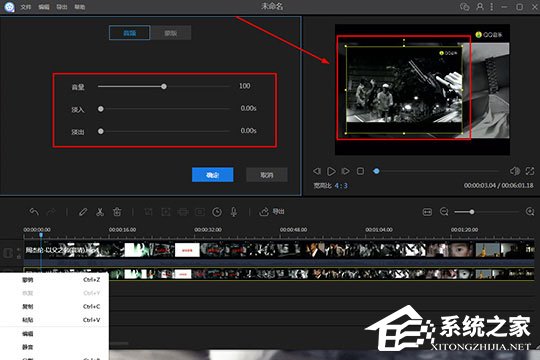
Task: Open the 导出 menu in the menu bar
Action: [x=62, y=7]
